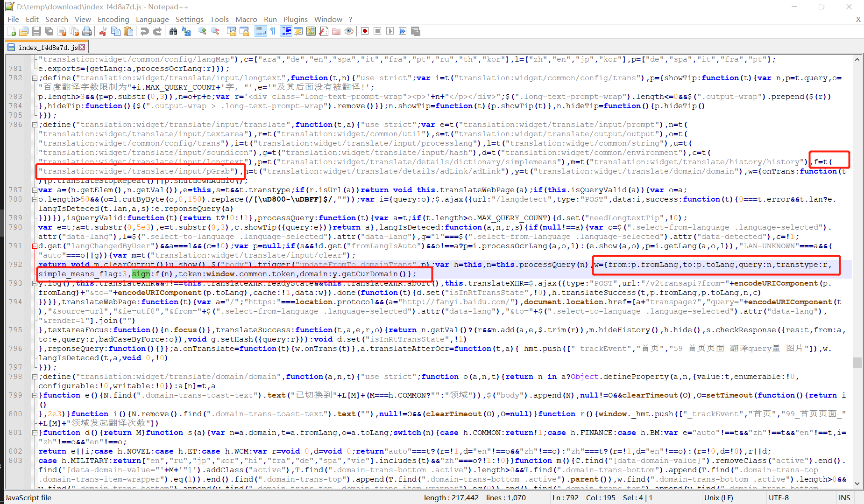Open the Encoding menu
This screenshot has width=864, height=504.
click(113, 19)
